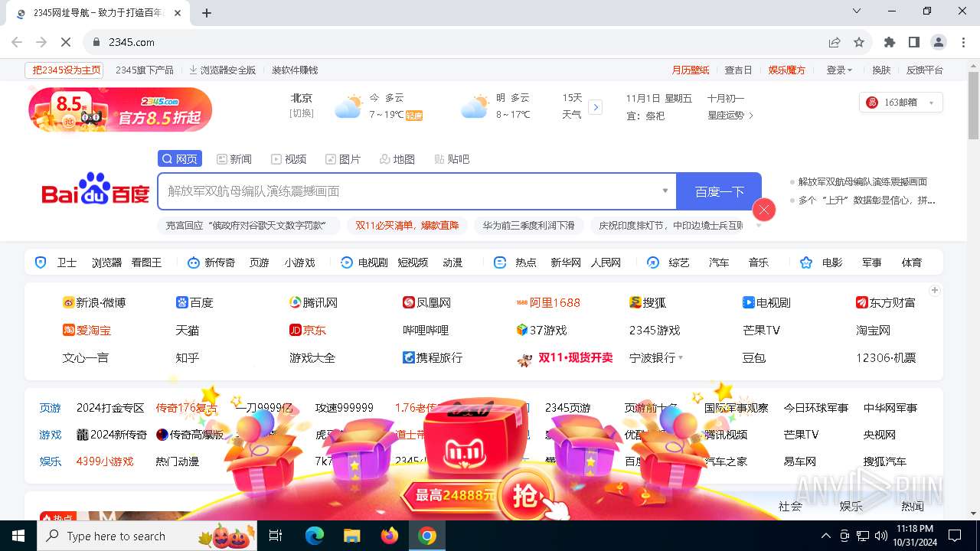The height and width of the screenshot is (551, 980).
Task: Select the 贴吧 search tab
Action: pyautogui.click(x=452, y=158)
